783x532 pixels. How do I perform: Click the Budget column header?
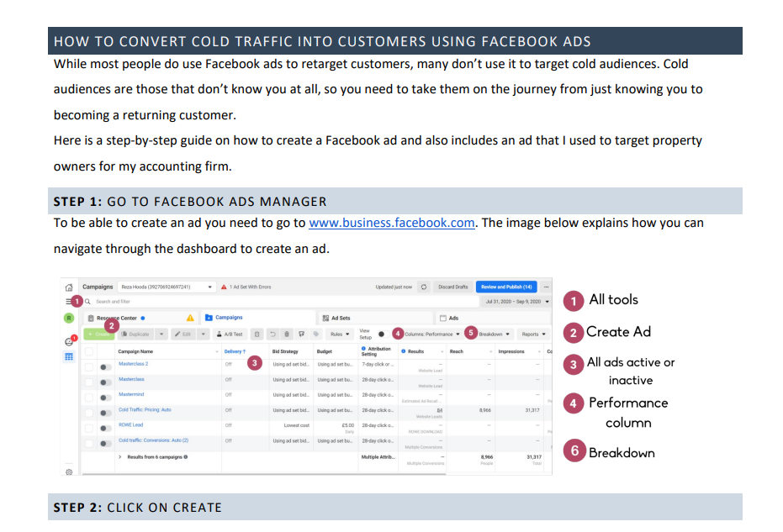pos(325,351)
